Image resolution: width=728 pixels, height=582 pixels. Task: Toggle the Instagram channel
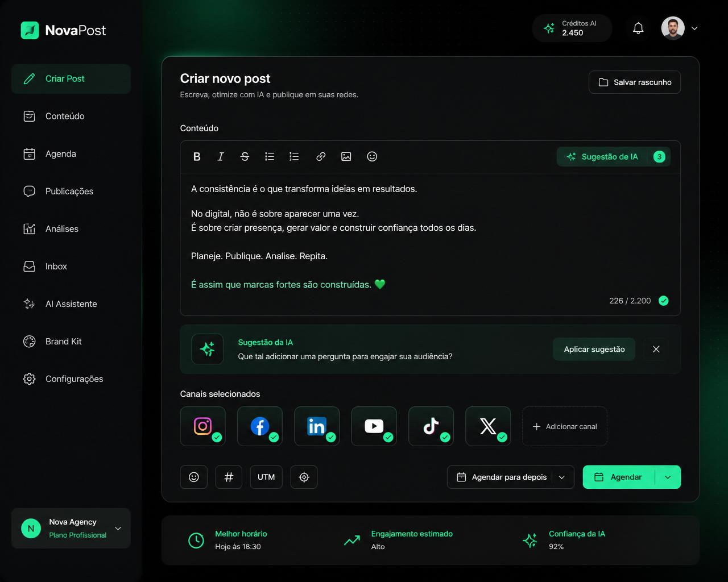point(203,426)
